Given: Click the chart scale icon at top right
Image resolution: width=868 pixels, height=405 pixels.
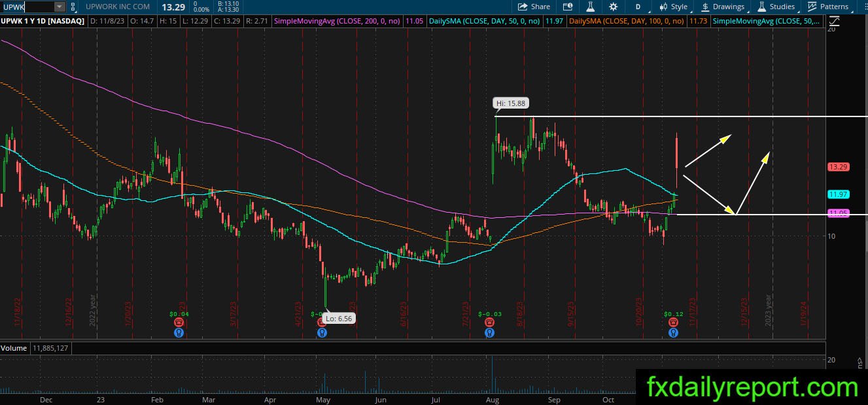Looking at the screenshot, I should (833, 20).
